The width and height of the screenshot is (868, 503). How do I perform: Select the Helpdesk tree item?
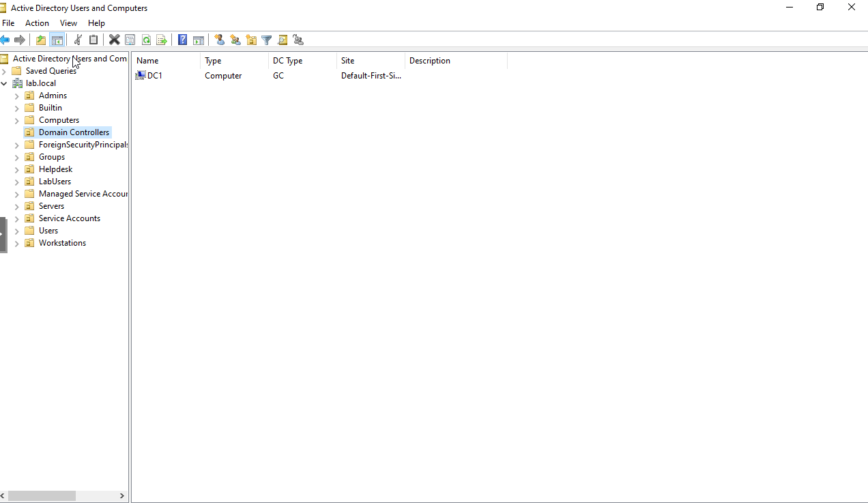pyautogui.click(x=55, y=169)
